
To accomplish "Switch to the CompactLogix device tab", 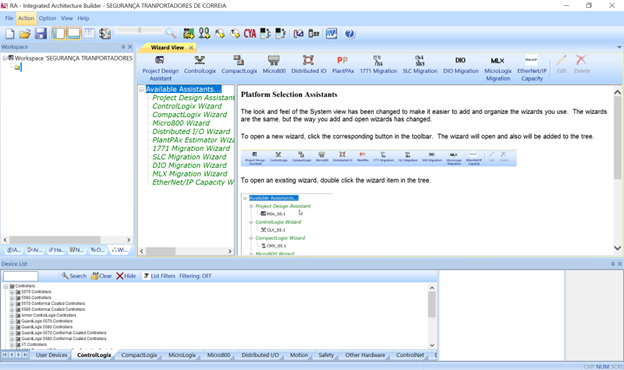I will pyautogui.click(x=139, y=355).
